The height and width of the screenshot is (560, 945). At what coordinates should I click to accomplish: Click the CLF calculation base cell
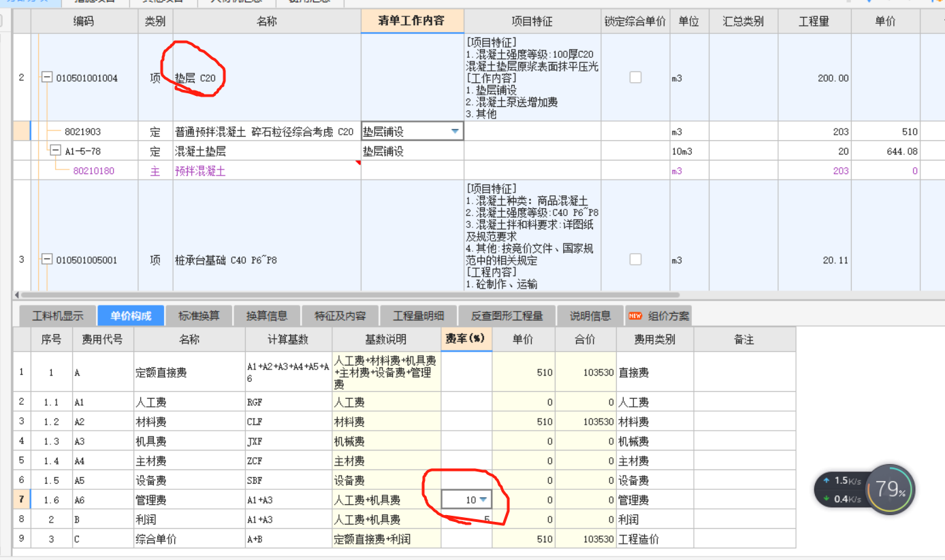tap(288, 422)
